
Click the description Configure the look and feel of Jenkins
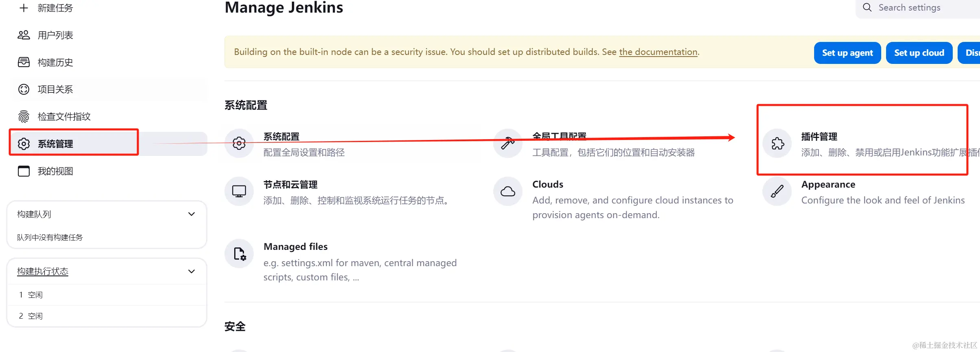pyautogui.click(x=883, y=200)
